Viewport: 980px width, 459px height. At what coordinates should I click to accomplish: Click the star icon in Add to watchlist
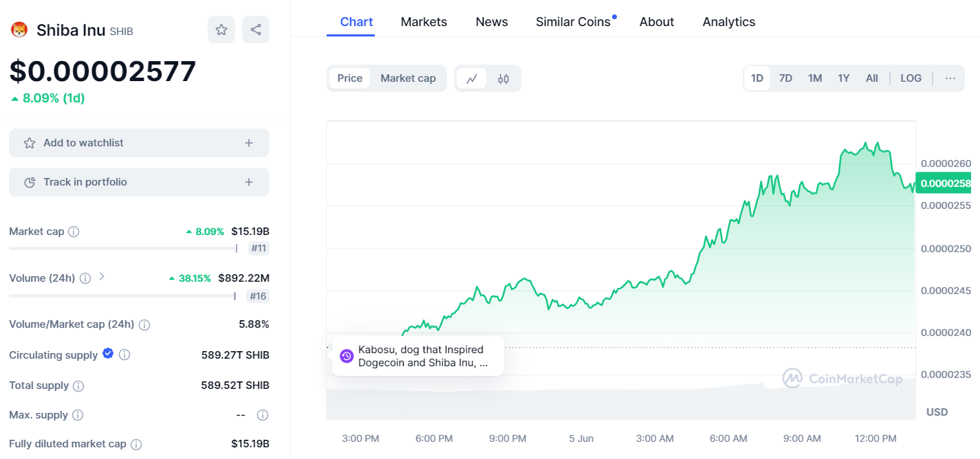30,143
